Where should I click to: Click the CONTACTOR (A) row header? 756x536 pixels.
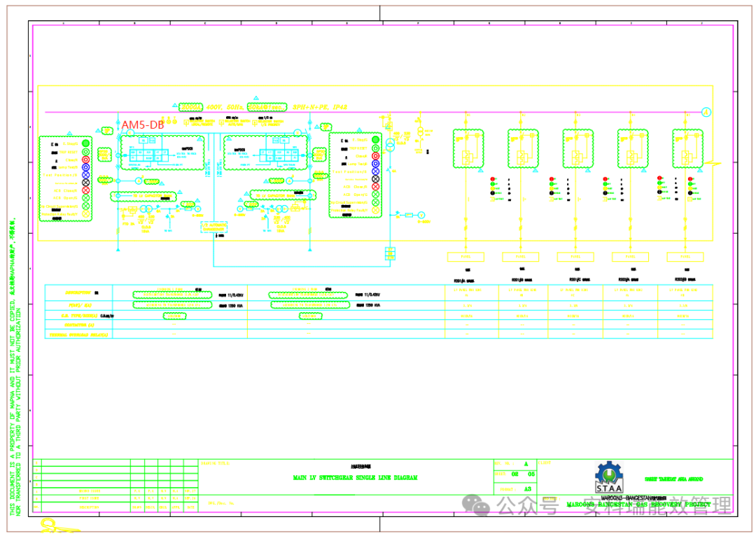(x=79, y=325)
